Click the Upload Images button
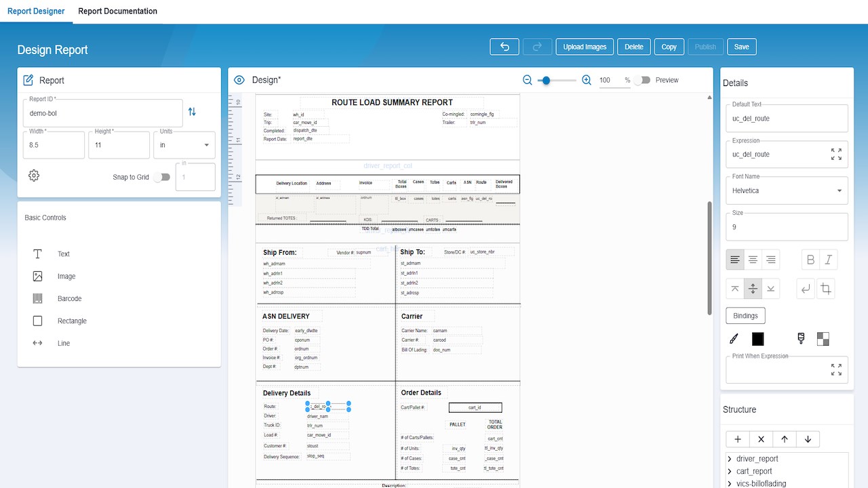 click(x=585, y=47)
